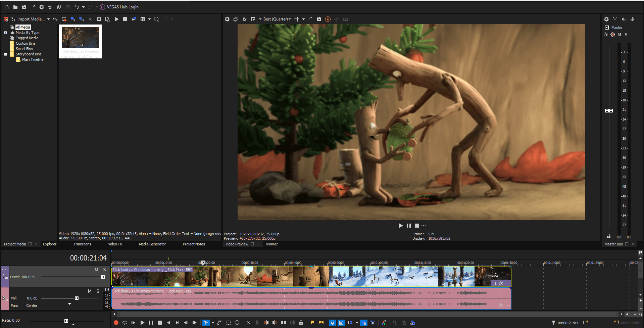Copy the preview snapshot to clipboard
The width and height of the screenshot is (644, 328).
[310, 19]
